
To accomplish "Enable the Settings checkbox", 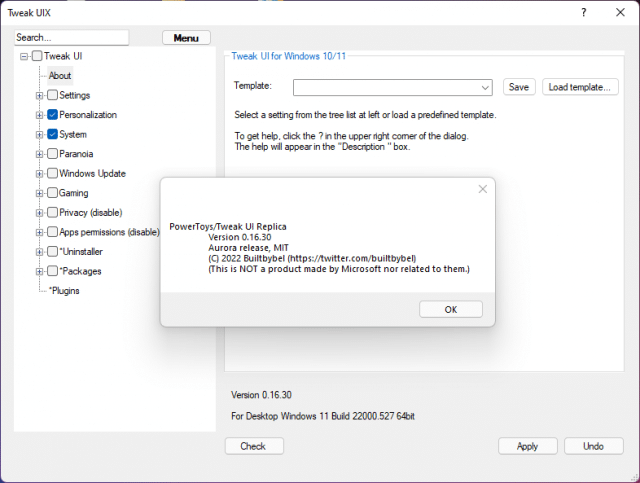I will coord(52,95).
